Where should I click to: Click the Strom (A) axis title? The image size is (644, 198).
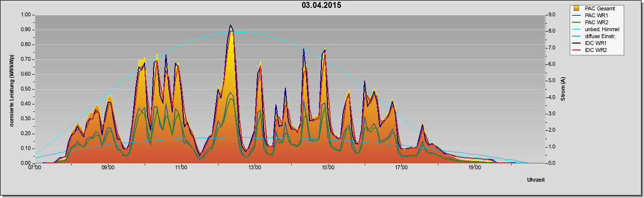point(563,89)
